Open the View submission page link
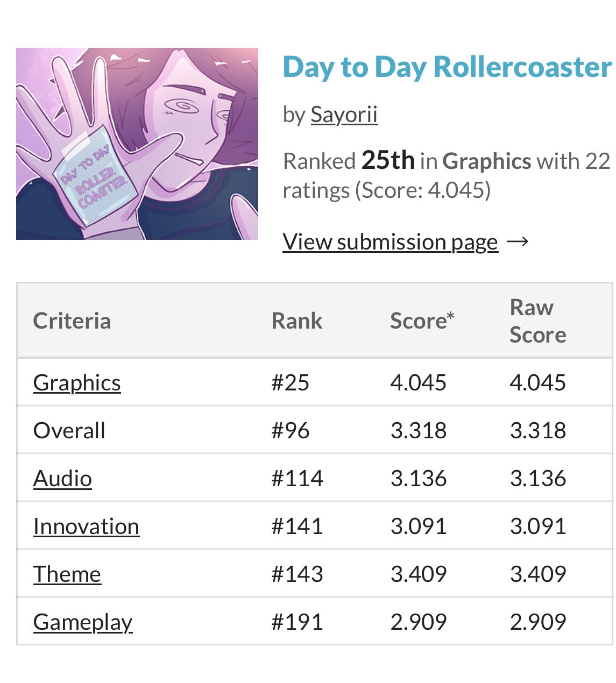616x683 pixels. [391, 242]
